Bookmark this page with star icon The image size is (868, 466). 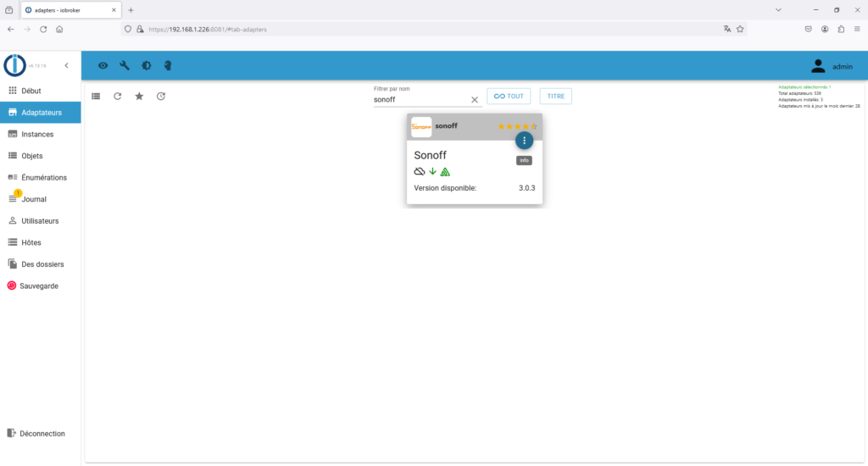point(740,30)
